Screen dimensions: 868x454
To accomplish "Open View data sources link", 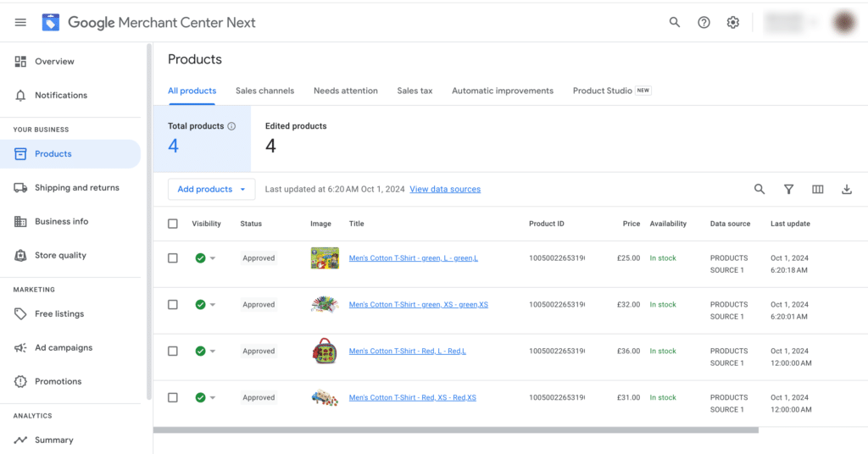I will click(x=445, y=189).
